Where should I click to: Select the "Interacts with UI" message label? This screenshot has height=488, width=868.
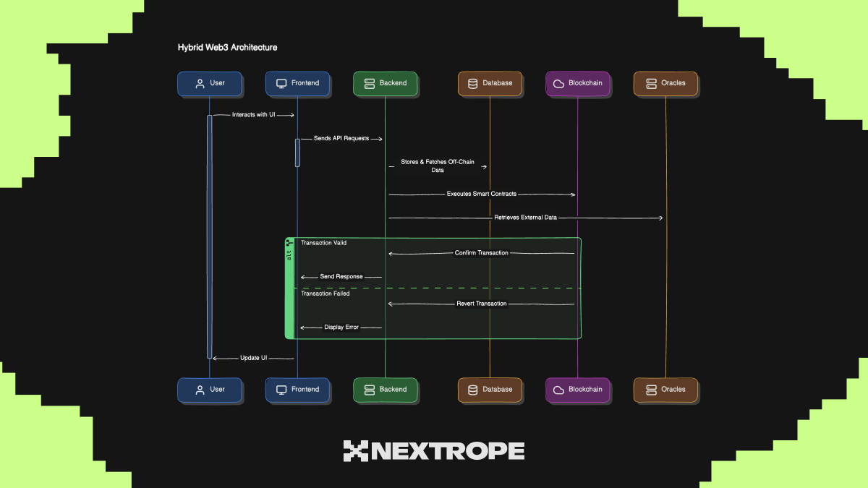(x=253, y=115)
